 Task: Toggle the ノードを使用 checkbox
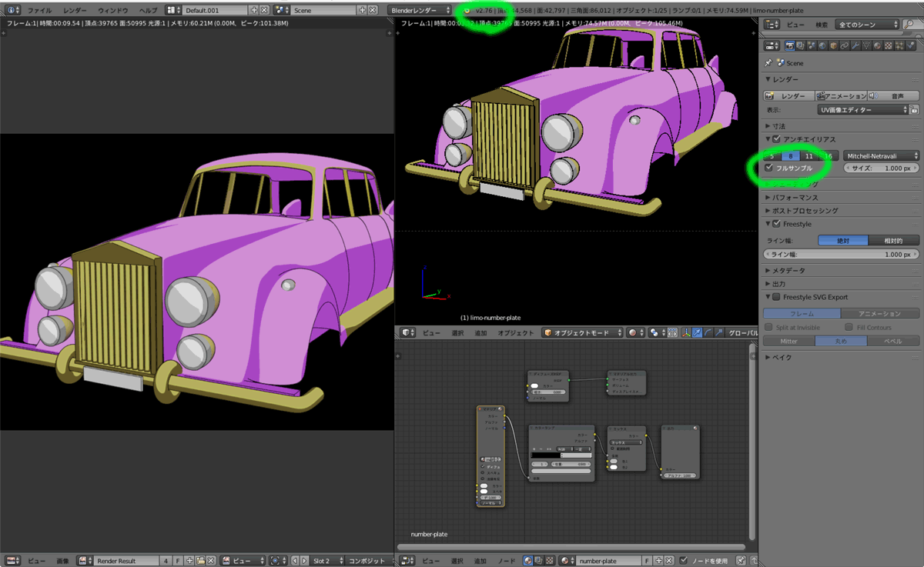click(x=685, y=561)
